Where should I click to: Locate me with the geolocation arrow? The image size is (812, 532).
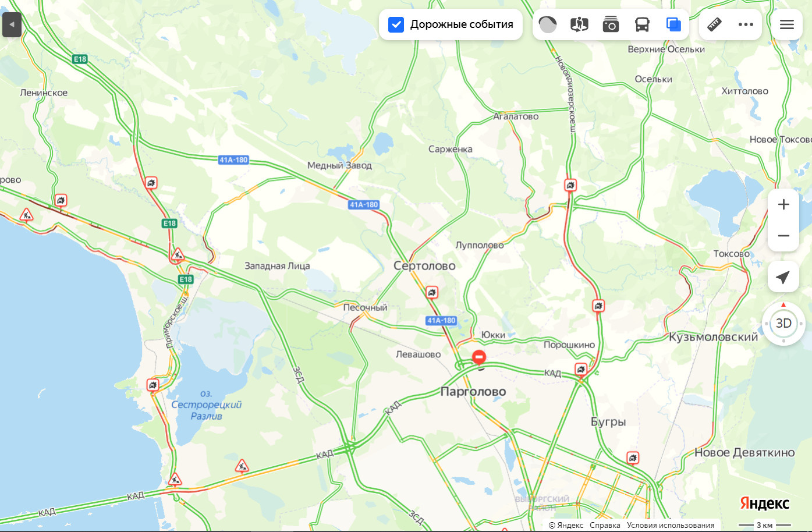pos(783,277)
